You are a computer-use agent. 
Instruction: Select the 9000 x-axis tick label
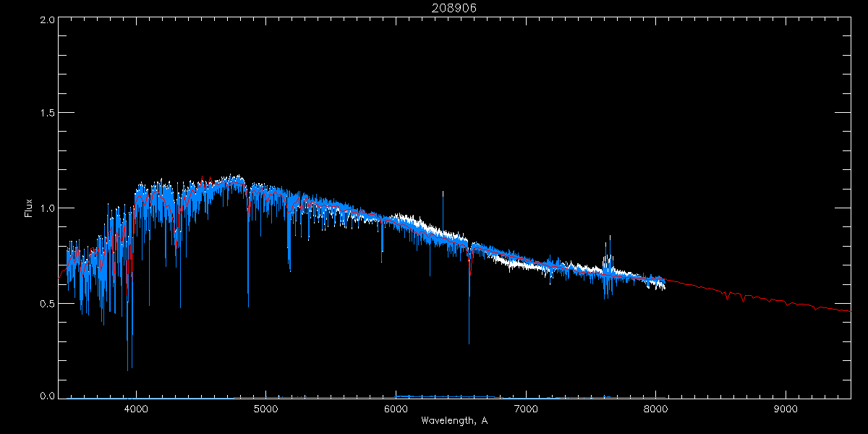click(x=785, y=409)
